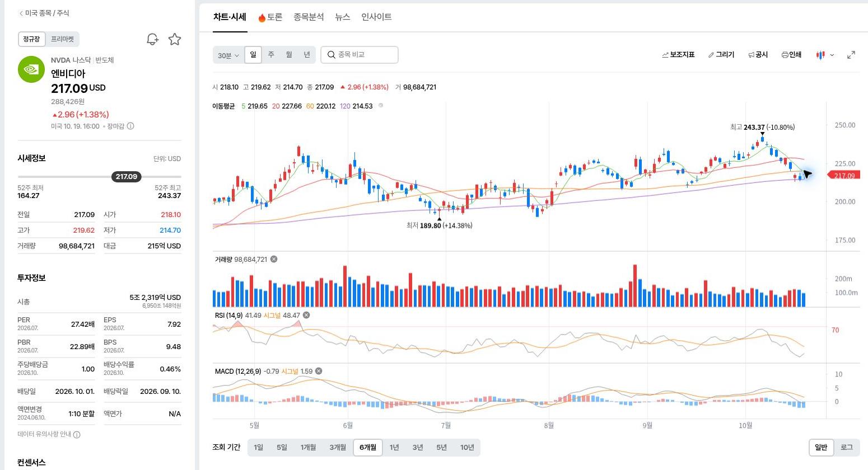The width and height of the screenshot is (868, 470).
Task: Click the NVIDIA logo
Action: point(31,69)
